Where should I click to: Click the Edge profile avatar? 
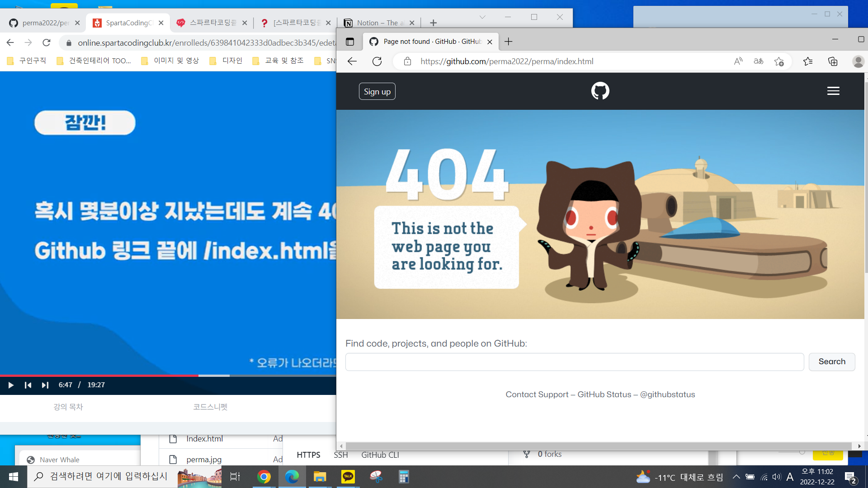(x=858, y=61)
